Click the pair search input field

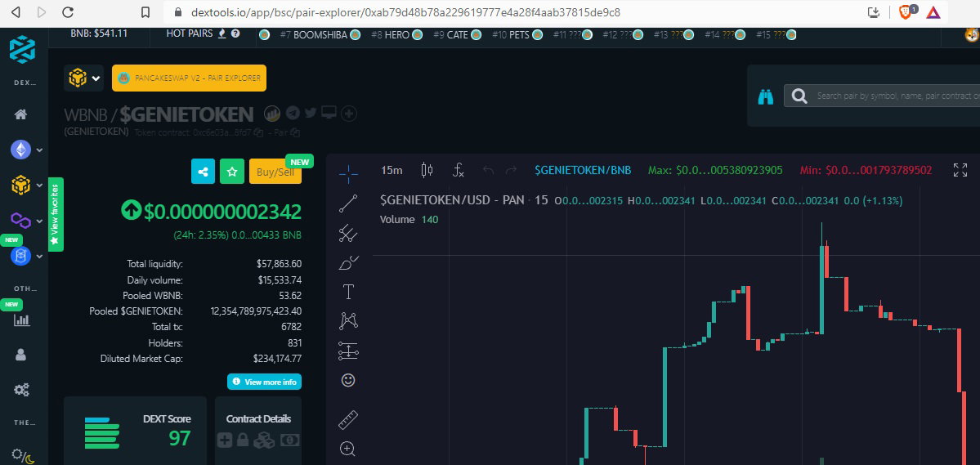pyautogui.click(x=882, y=96)
